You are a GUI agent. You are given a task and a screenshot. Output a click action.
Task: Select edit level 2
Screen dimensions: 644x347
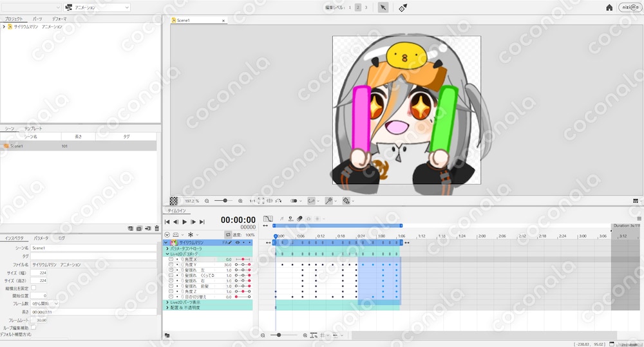click(358, 7)
